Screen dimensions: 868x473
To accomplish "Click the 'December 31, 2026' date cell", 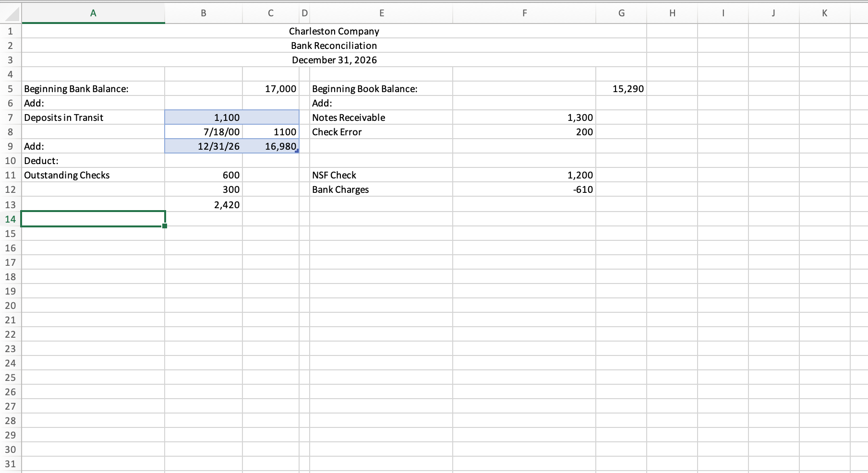I will point(334,60).
